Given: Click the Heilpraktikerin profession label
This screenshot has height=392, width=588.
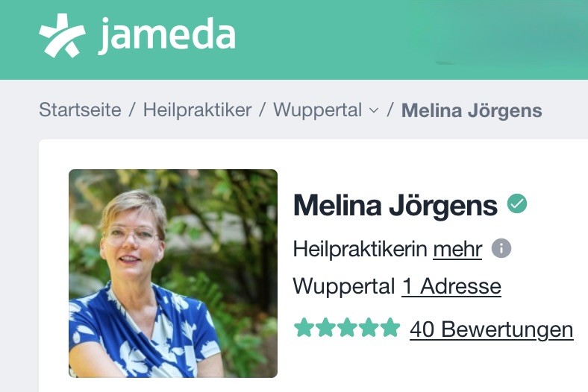Looking at the screenshot, I should [360, 249].
